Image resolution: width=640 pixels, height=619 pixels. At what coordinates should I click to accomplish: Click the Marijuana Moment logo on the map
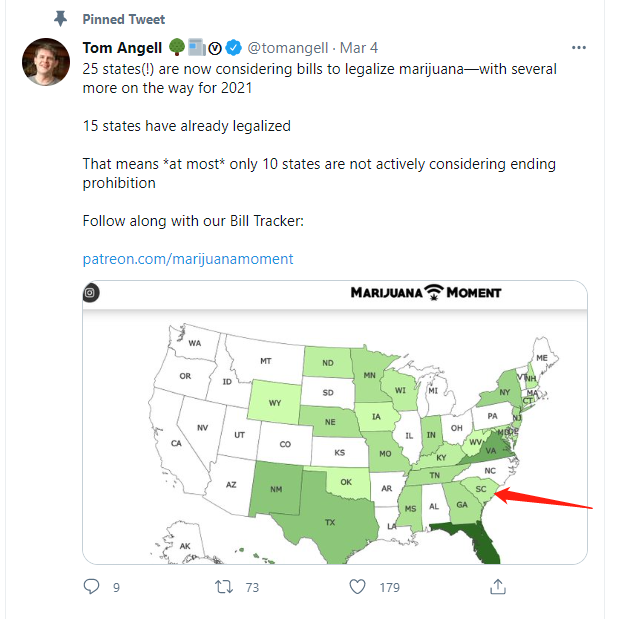pos(426,293)
